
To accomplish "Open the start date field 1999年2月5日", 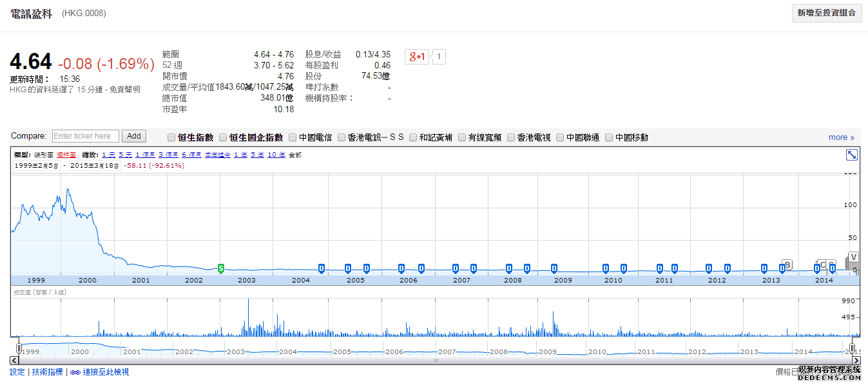I will (36, 166).
